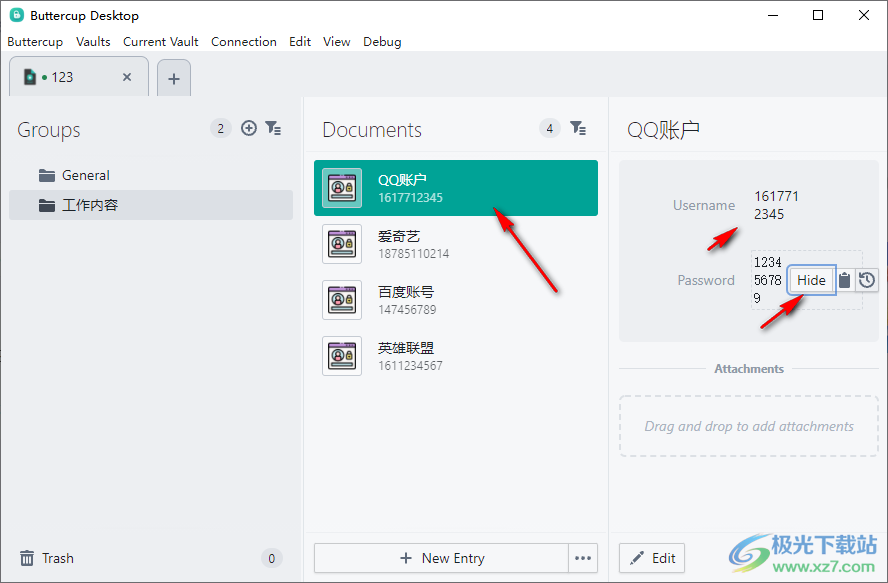This screenshot has width=888, height=583.
Task: Open the Connection menu
Action: (244, 42)
